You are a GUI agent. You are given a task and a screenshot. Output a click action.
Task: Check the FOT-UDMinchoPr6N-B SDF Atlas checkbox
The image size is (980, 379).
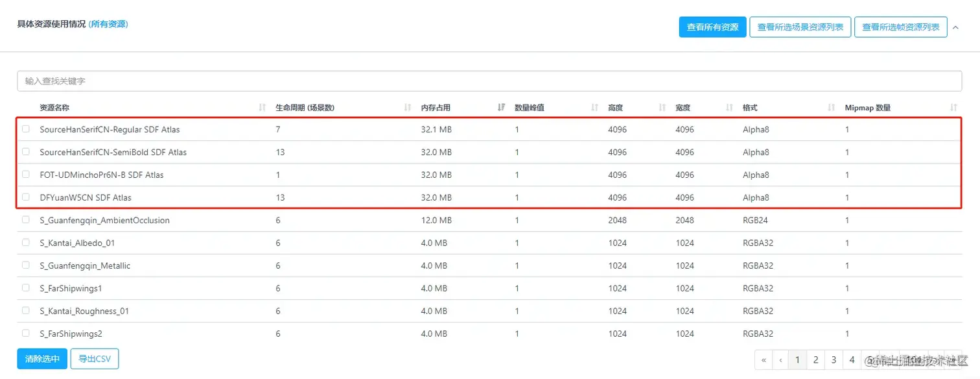tap(26, 175)
